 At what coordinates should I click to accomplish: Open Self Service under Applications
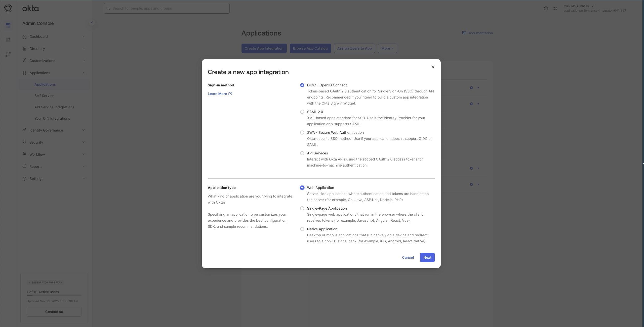[x=44, y=96]
